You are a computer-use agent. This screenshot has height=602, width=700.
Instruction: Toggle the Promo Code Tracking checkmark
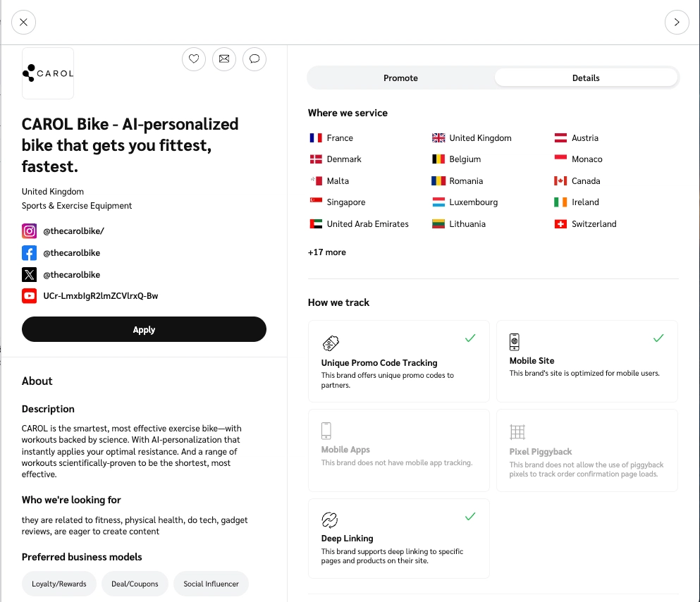[470, 338]
